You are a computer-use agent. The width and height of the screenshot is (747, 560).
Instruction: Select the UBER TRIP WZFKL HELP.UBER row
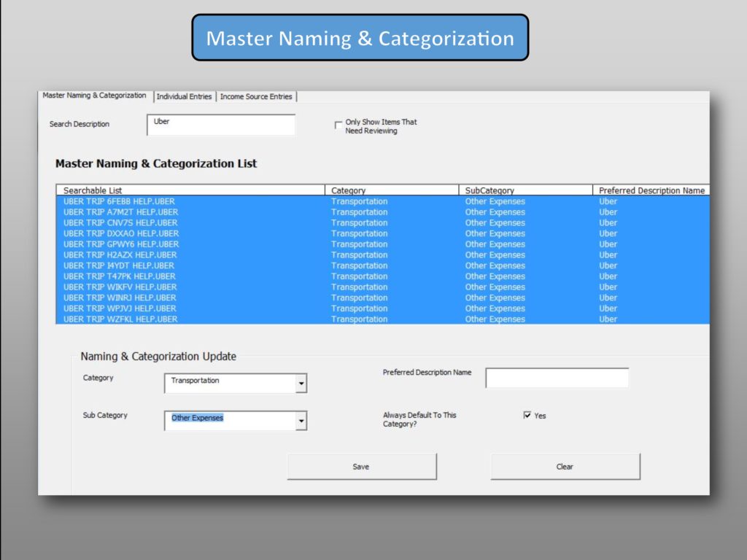(120, 319)
